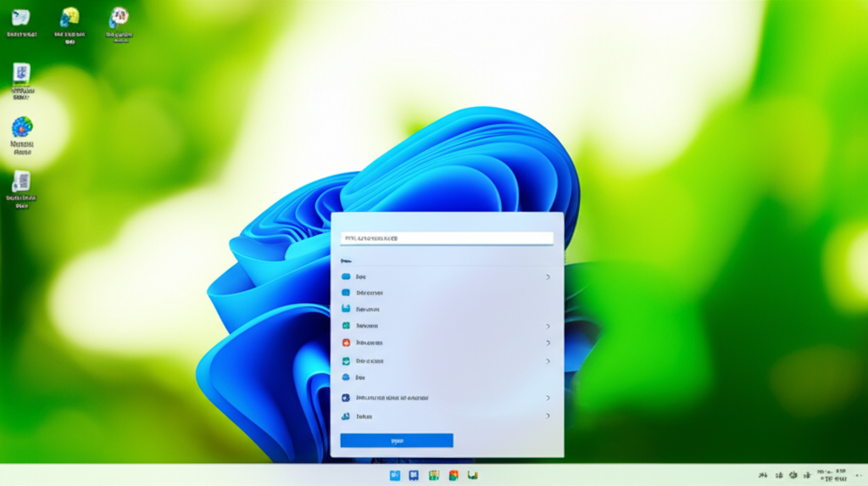Viewport: 868px width, 486px height.
Task: Click the rightmost centered taskbar app icon
Action: (473, 475)
